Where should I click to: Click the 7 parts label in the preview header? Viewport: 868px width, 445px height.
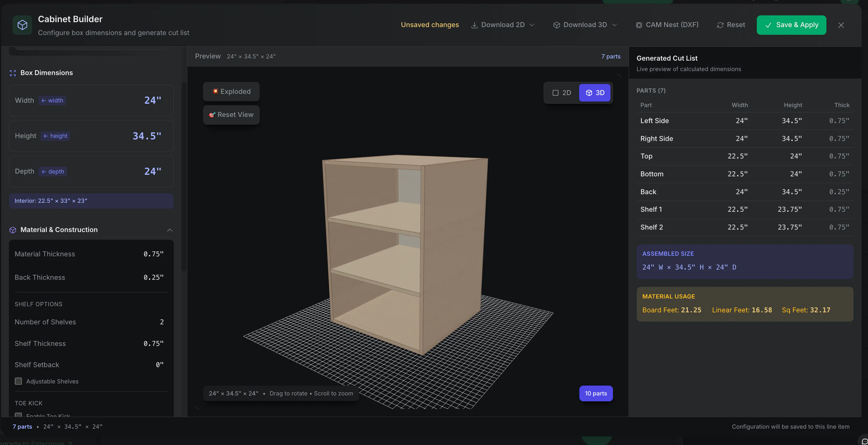pos(610,57)
